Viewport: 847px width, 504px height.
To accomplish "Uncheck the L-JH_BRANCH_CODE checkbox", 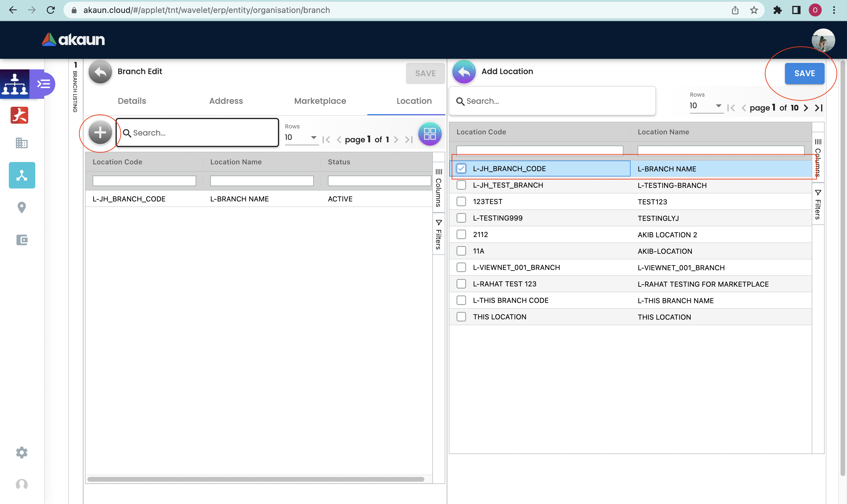I will pyautogui.click(x=461, y=168).
